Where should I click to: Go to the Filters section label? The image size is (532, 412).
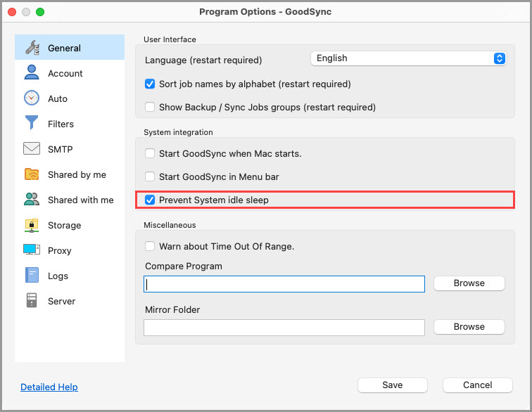pyautogui.click(x=61, y=124)
